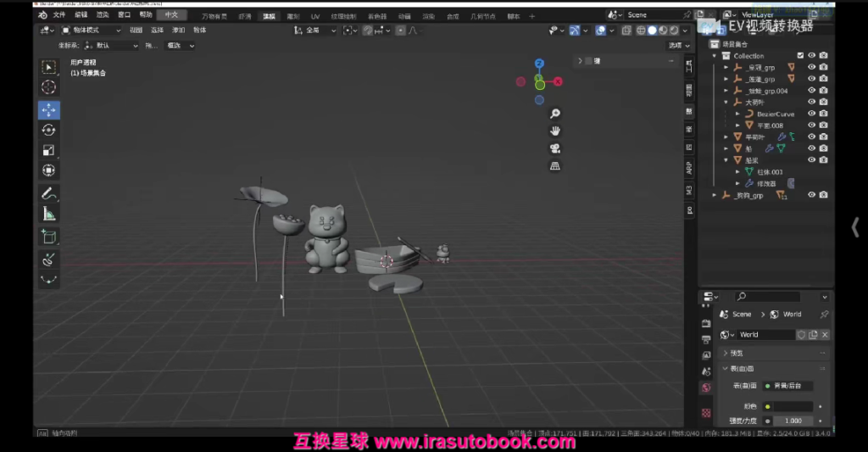Open the View Layer properties tab

click(706, 355)
